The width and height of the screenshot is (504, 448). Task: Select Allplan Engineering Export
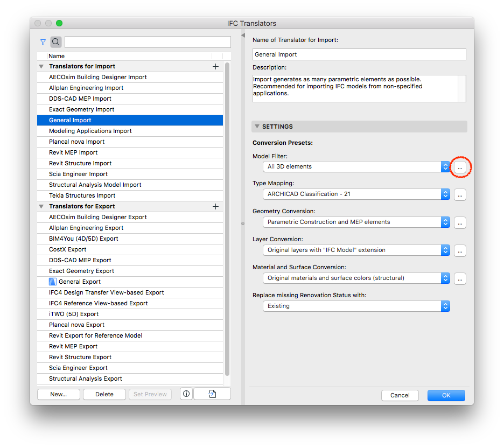pos(130,228)
